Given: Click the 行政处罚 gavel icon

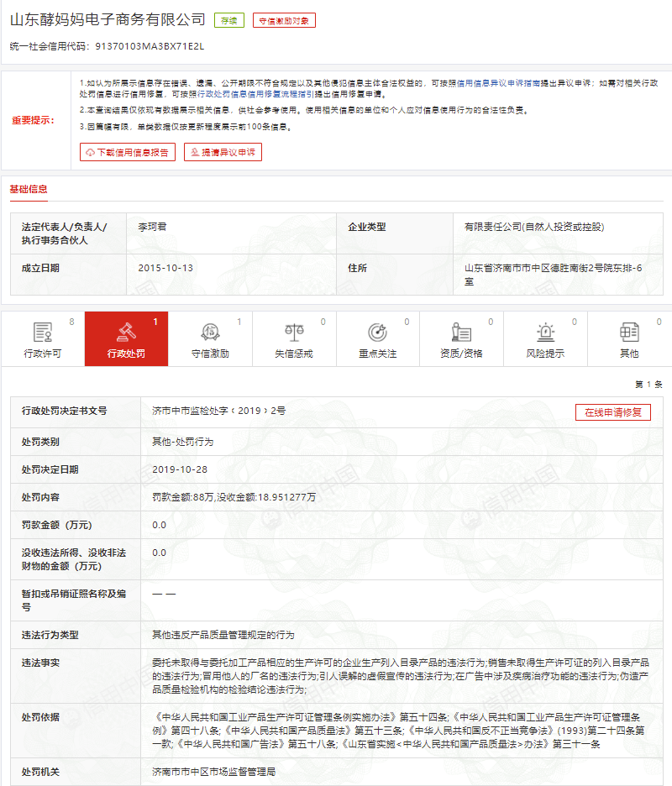Looking at the screenshot, I should 124,331.
